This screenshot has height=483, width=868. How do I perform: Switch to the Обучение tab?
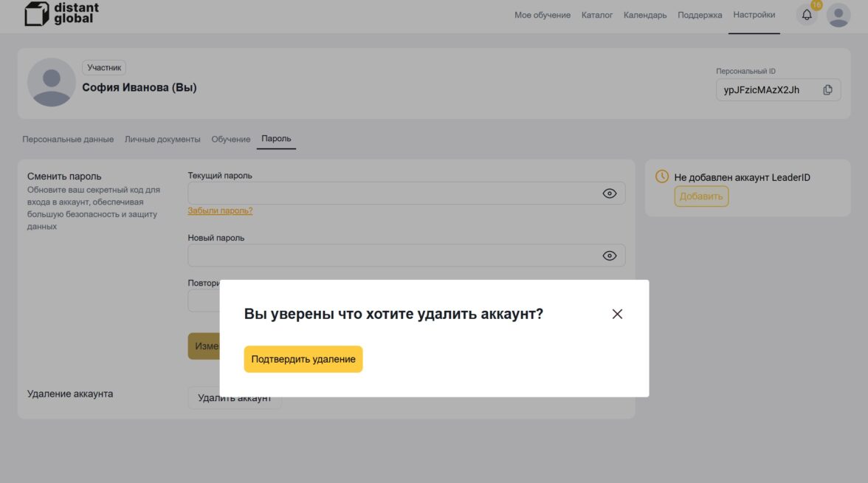[x=230, y=139]
